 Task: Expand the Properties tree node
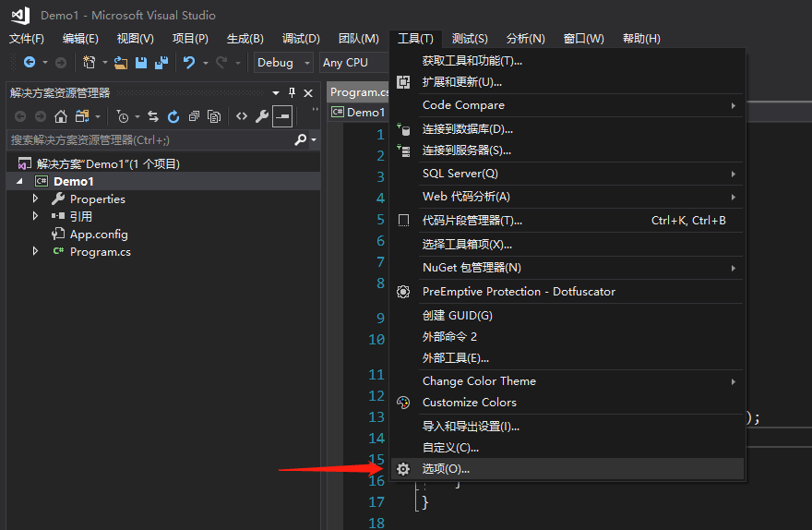tap(35, 199)
